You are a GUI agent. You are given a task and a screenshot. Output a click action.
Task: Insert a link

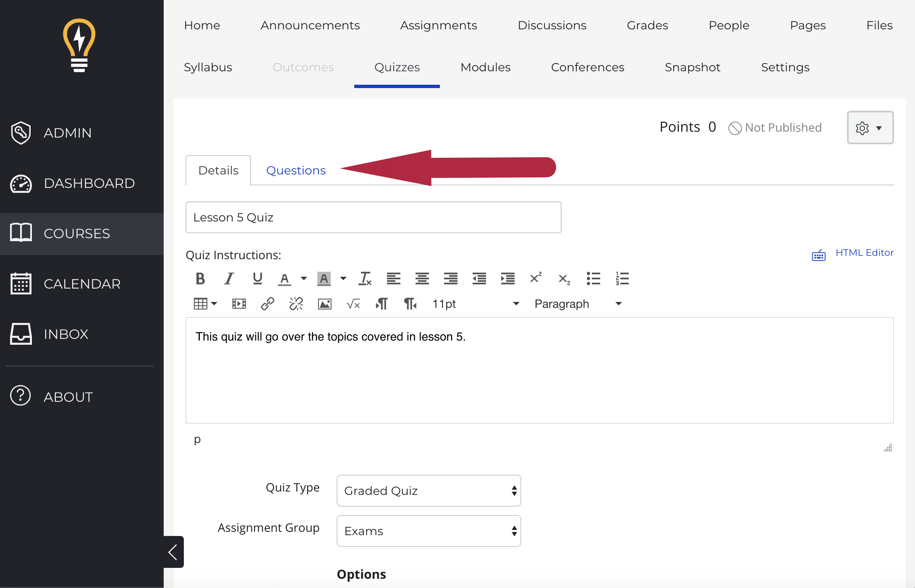(267, 304)
